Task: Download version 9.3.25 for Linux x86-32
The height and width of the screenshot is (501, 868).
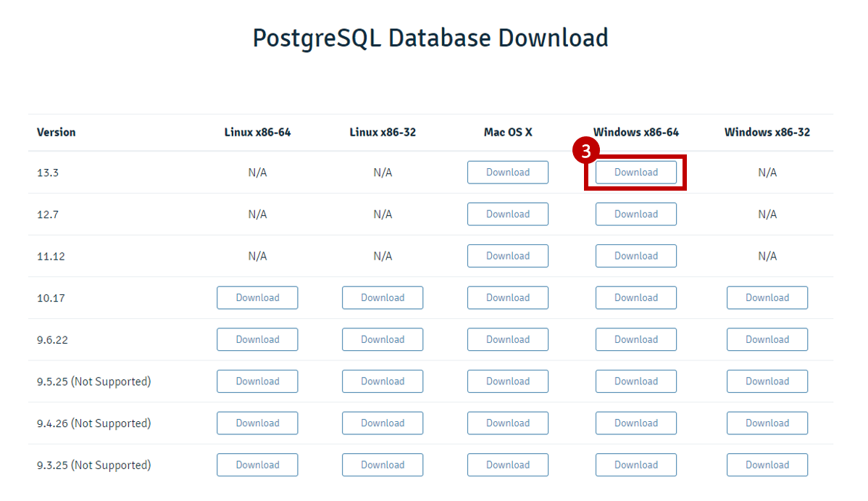Action: click(383, 465)
